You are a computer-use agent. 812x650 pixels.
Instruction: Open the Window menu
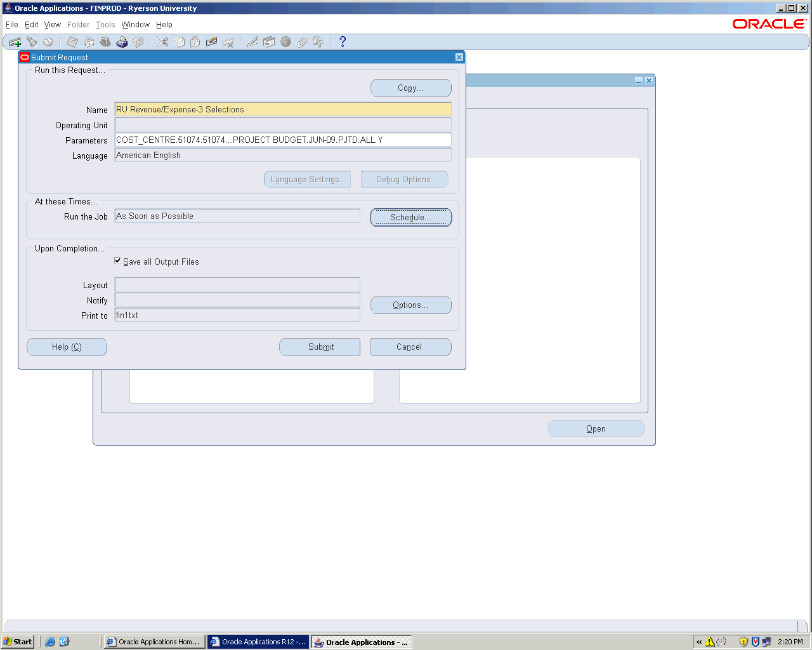point(135,25)
